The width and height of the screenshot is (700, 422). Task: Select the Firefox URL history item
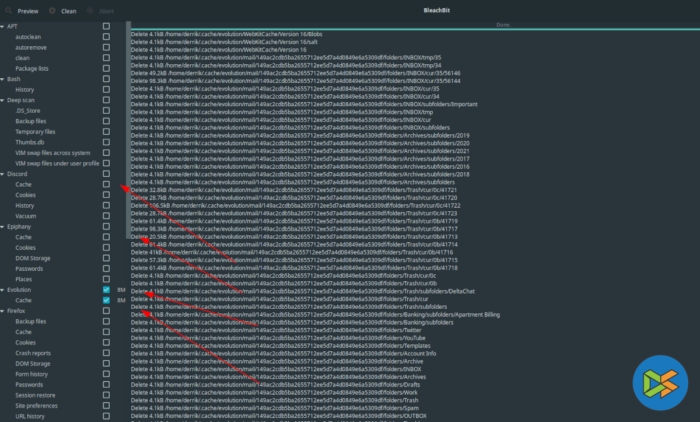(30, 417)
